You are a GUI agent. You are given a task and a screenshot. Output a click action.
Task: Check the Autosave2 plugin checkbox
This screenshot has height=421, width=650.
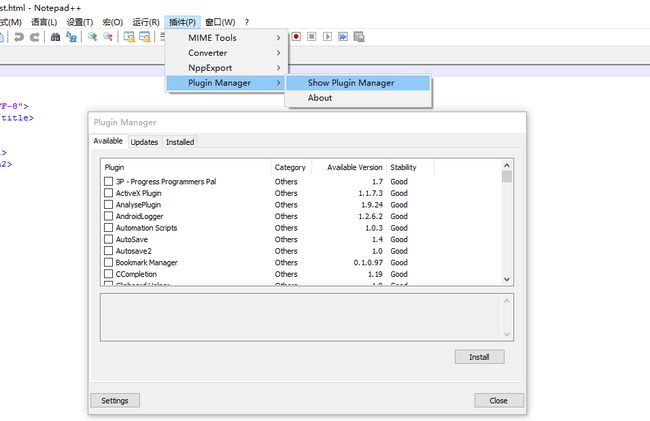pos(108,251)
